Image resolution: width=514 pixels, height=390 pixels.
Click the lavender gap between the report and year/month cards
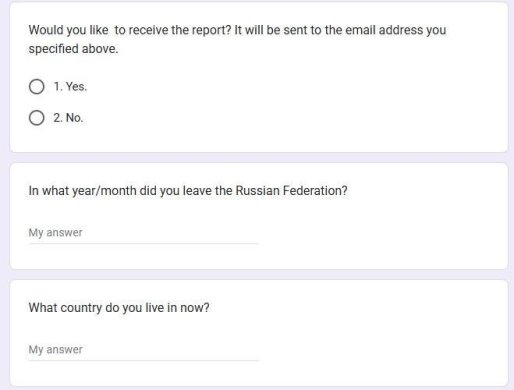259,158
